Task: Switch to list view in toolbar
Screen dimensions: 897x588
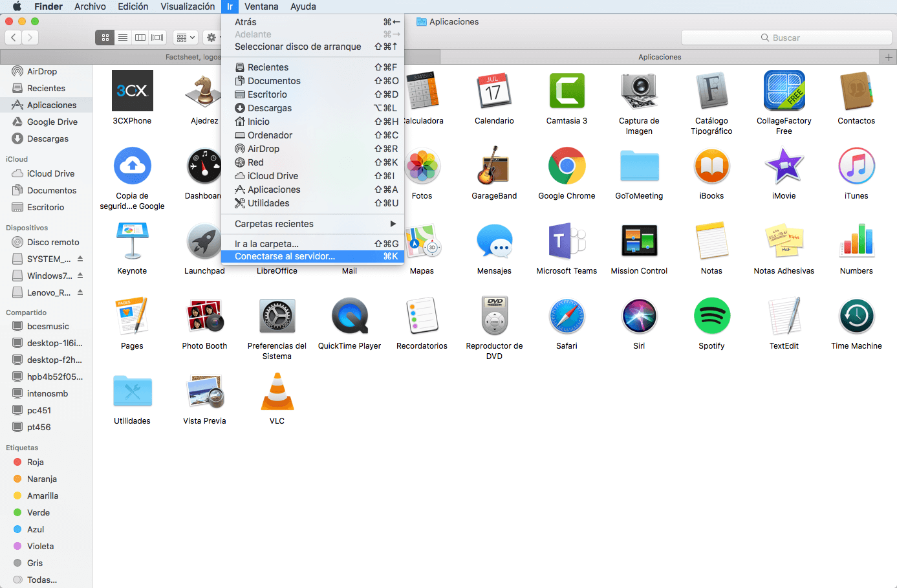Action: click(123, 38)
